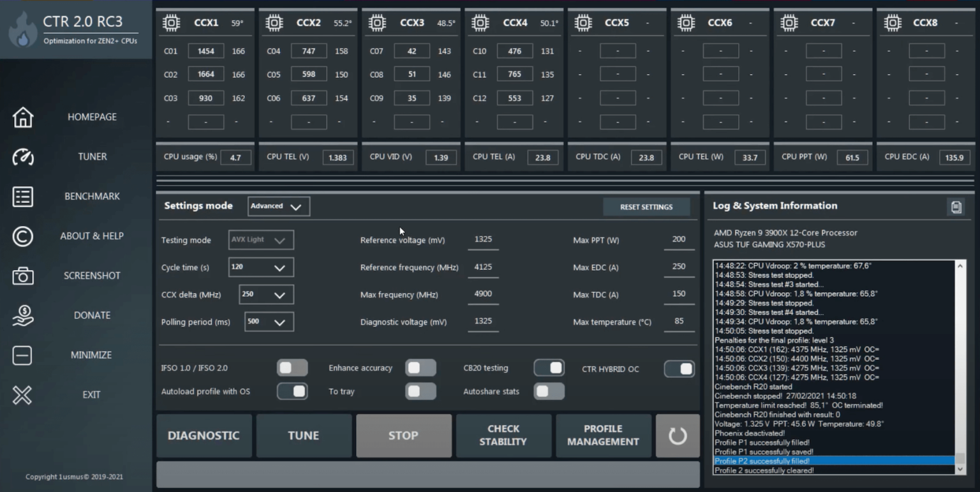This screenshot has height=492, width=980.
Task: Open the Tuner gauge icon
Action: [23, 157]
